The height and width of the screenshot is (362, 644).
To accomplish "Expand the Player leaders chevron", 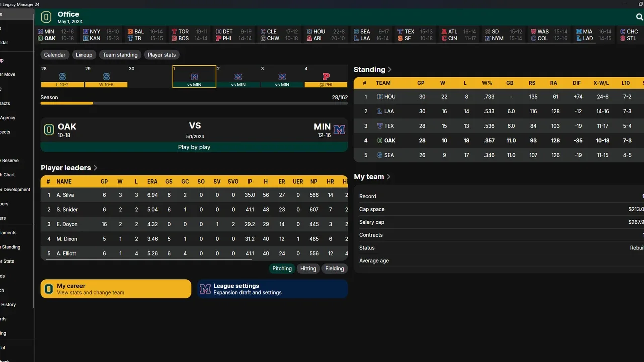I will tap(96, 168).
